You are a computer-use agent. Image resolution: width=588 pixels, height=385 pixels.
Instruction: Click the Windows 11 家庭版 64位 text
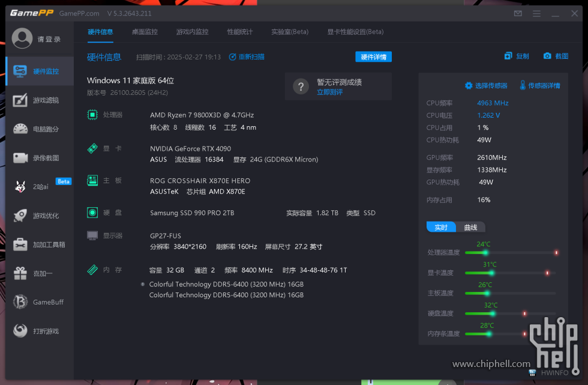[131, 80]
